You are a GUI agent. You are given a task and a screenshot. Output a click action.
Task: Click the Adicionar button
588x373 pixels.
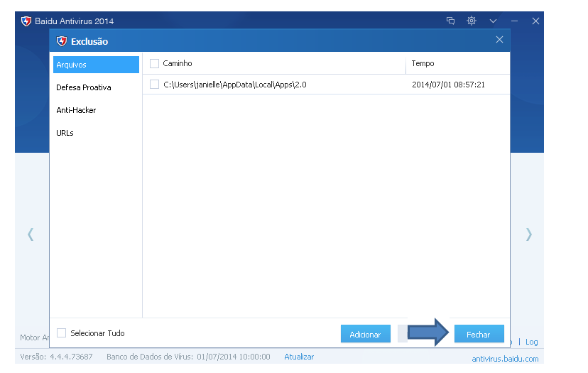[x=366, y=334]
